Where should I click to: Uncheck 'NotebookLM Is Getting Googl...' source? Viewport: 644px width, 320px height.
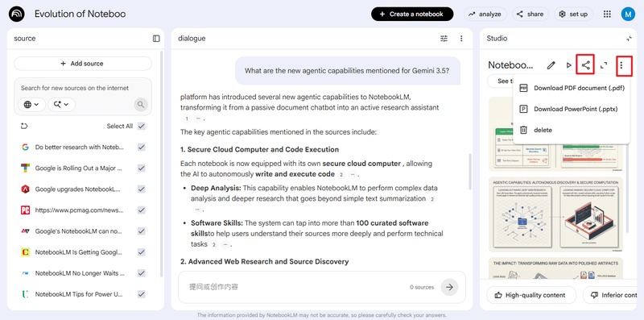click(x=142, y=251)
